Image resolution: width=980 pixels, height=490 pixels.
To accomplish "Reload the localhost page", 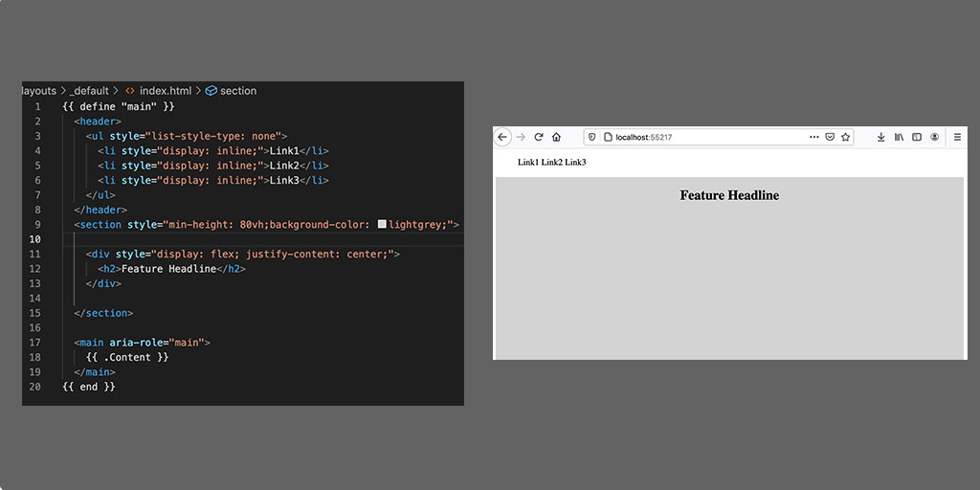I will (x=539, y=137).
